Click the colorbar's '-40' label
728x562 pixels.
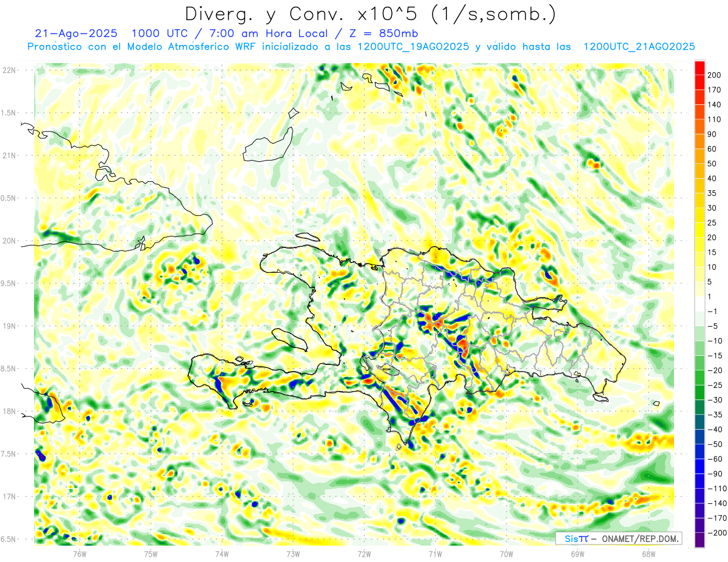pyautogui.click(x=715, y=430)
